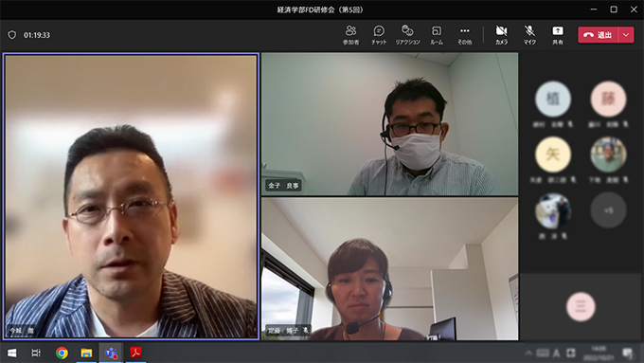Toggle the camera on

501,35
